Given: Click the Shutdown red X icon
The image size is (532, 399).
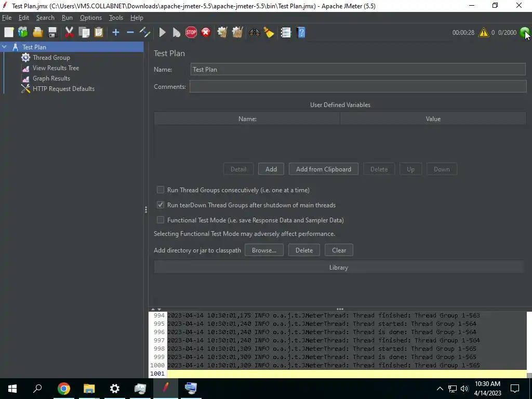Looking at the screenshot, I should click(x=206, y=33).
